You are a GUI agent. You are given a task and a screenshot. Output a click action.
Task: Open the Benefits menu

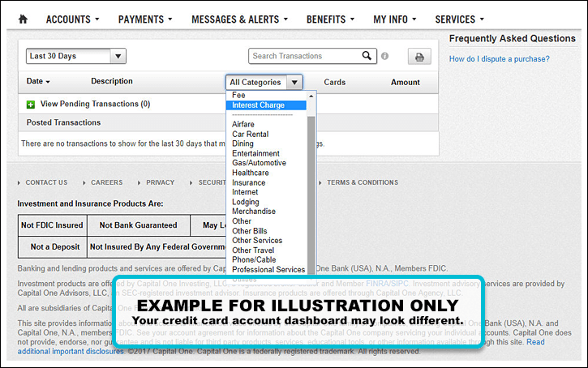330,19
